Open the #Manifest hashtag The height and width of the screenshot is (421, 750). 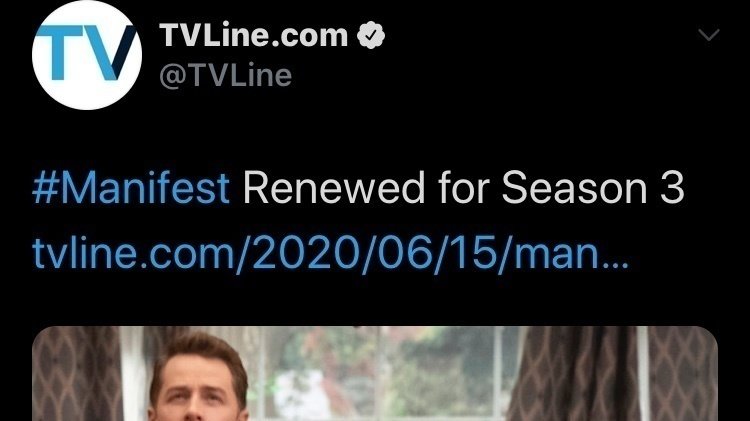[131, 188]
